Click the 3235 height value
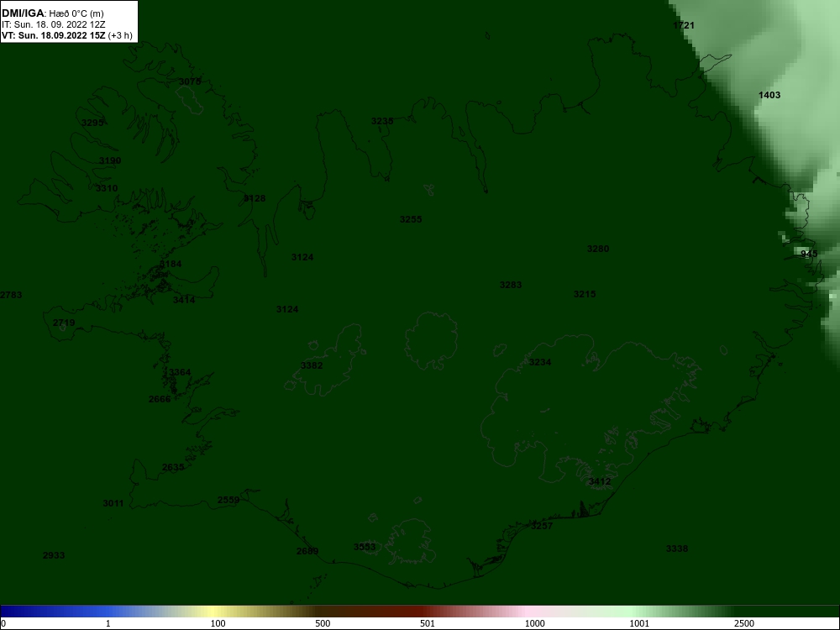This screenshot has height=630, width=840. [382, 121]
